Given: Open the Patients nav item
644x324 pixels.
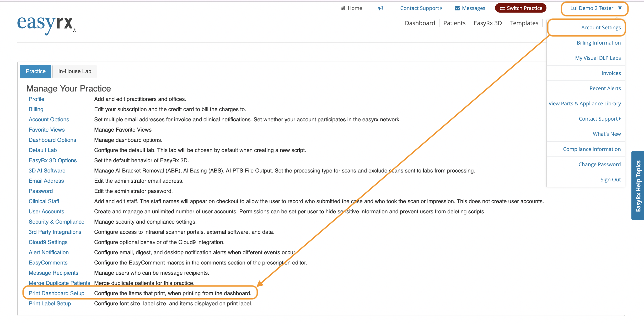Looking at the screenshot, I should coord(454,23).
